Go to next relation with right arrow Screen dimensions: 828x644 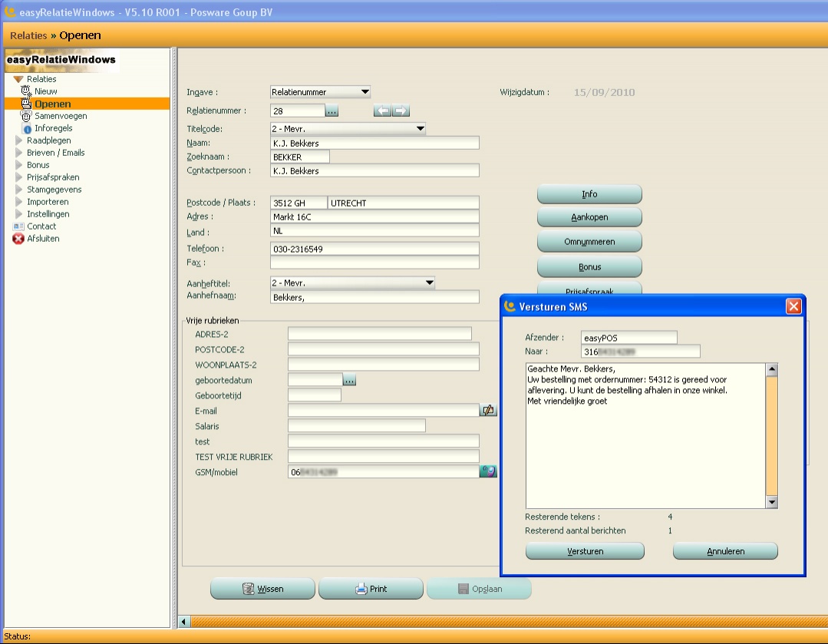pyautogui.click(x=401, y=111)
